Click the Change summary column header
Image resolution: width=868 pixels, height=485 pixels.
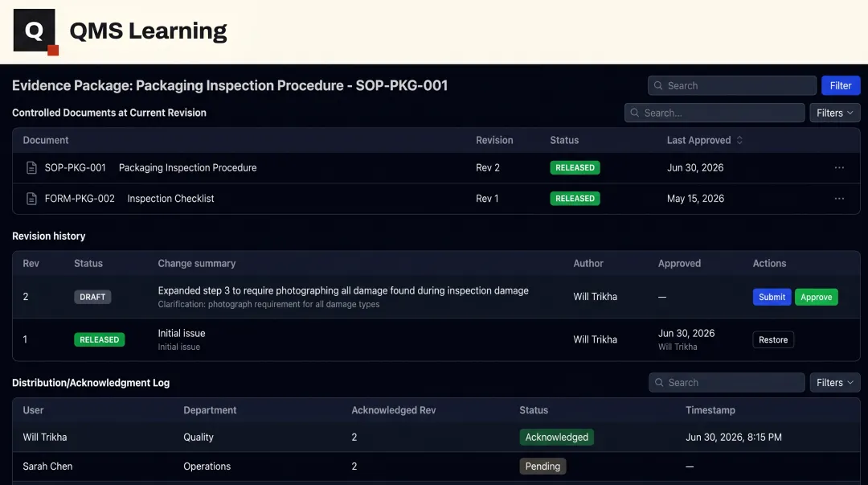(x=197, y=264)
